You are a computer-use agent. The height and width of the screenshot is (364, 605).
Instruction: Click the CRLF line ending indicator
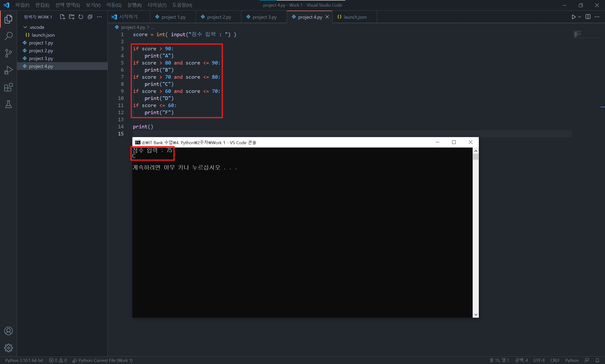pos(555,360)
